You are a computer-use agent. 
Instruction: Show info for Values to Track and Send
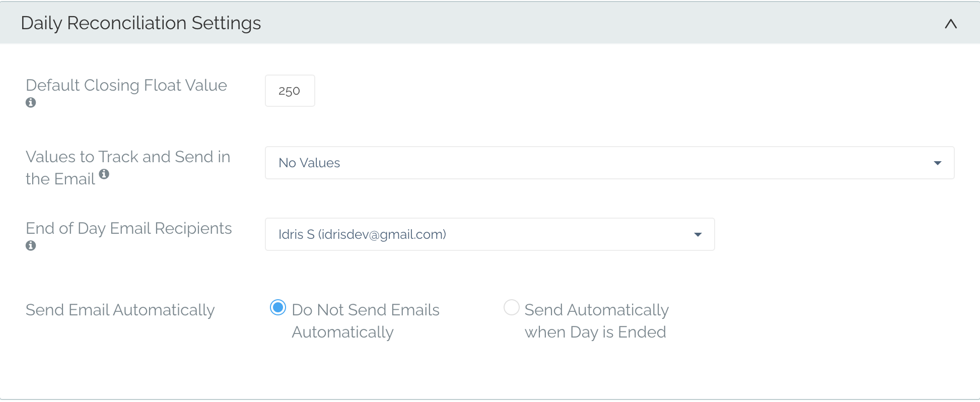(x=104, y=174)
